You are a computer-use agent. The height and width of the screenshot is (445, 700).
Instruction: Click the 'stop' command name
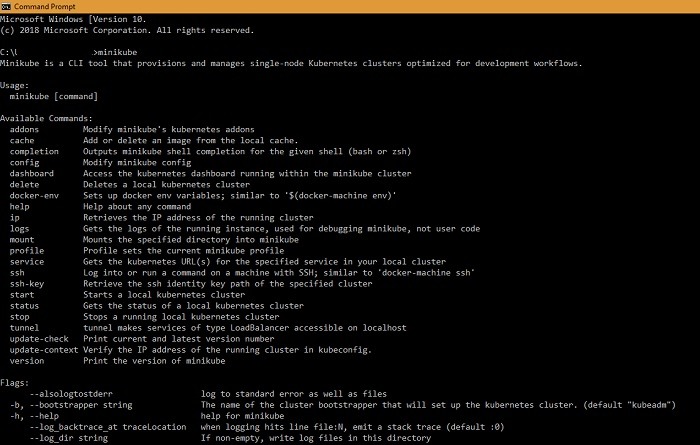(x=19, y=317)
